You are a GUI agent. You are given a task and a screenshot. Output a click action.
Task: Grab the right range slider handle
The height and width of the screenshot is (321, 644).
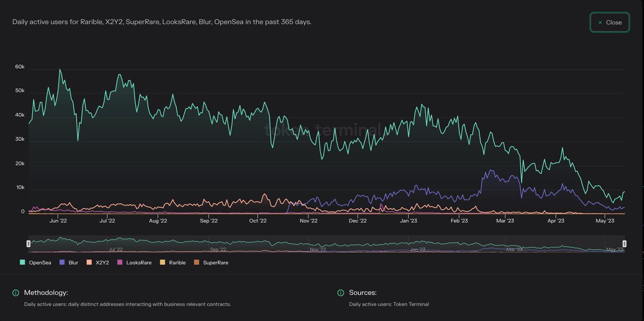pos(624,244)
